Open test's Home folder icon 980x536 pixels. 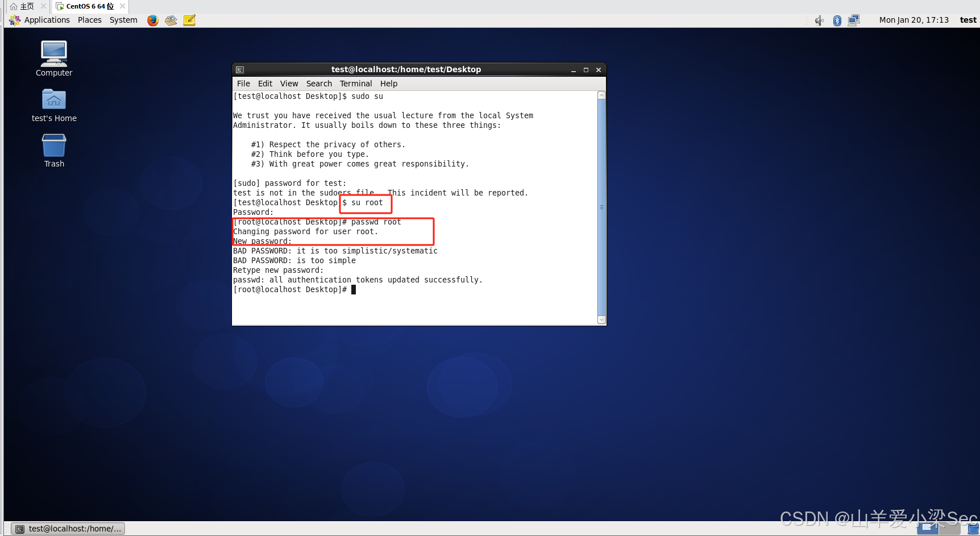54,105
